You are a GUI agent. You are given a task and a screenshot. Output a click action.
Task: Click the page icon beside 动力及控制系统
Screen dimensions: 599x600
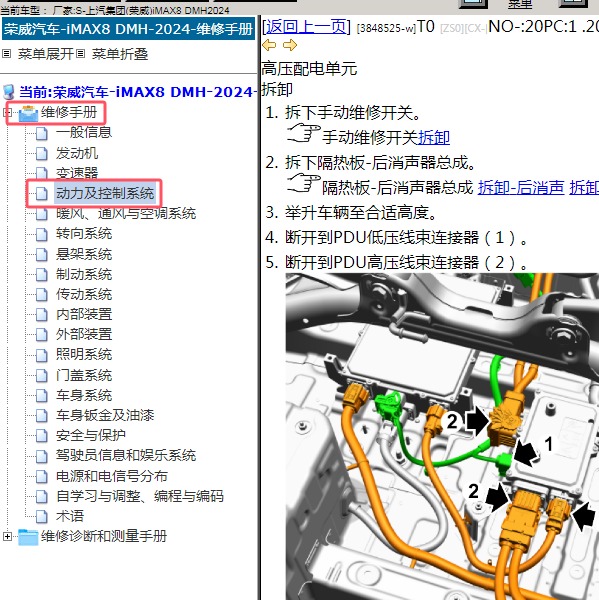(x=42, y=194)
